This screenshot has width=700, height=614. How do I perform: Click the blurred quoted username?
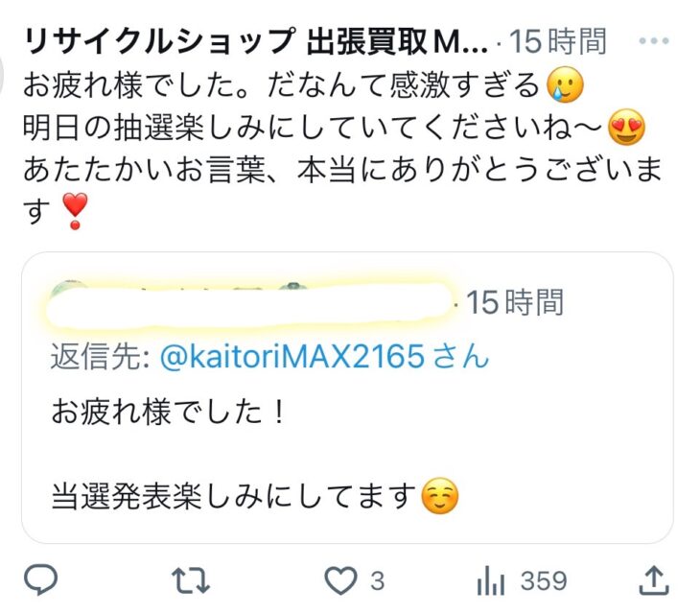(250, 304)
